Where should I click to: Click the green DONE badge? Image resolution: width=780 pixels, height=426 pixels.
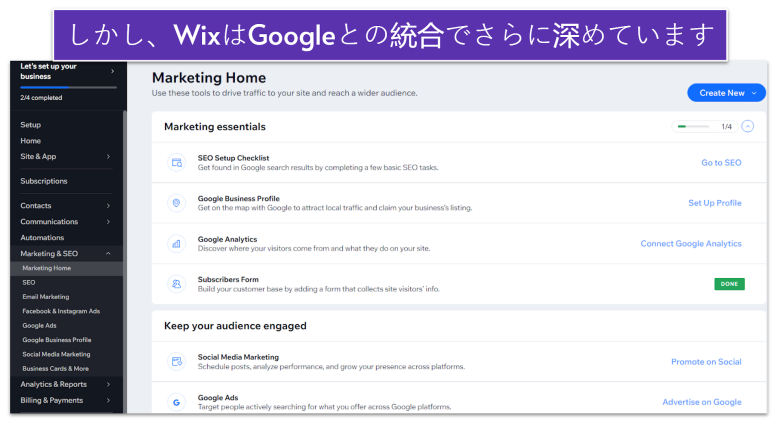(x=729, y=284)
